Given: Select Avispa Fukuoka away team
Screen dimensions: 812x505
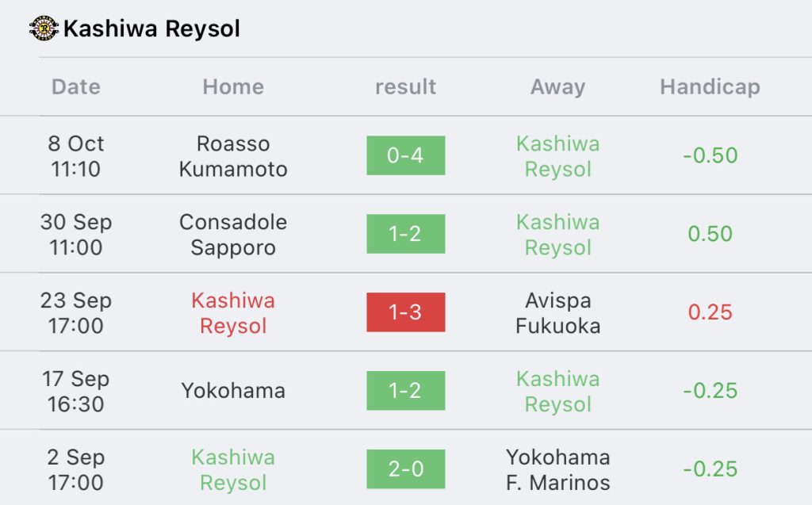Looking at the screenshot, I should [557, 313].
